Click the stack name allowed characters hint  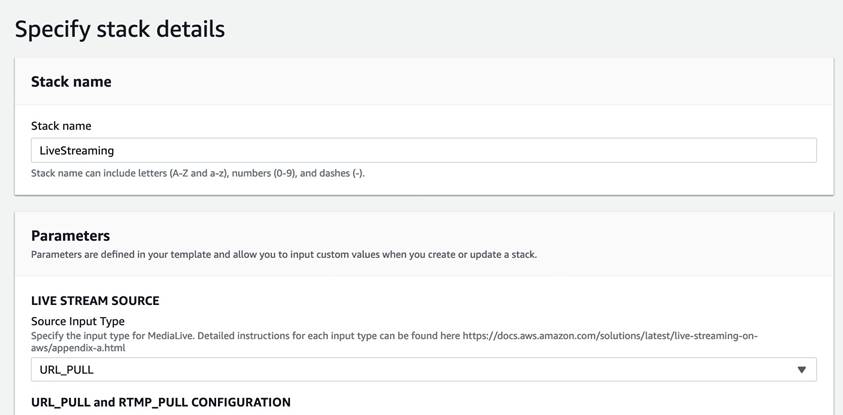198,174
